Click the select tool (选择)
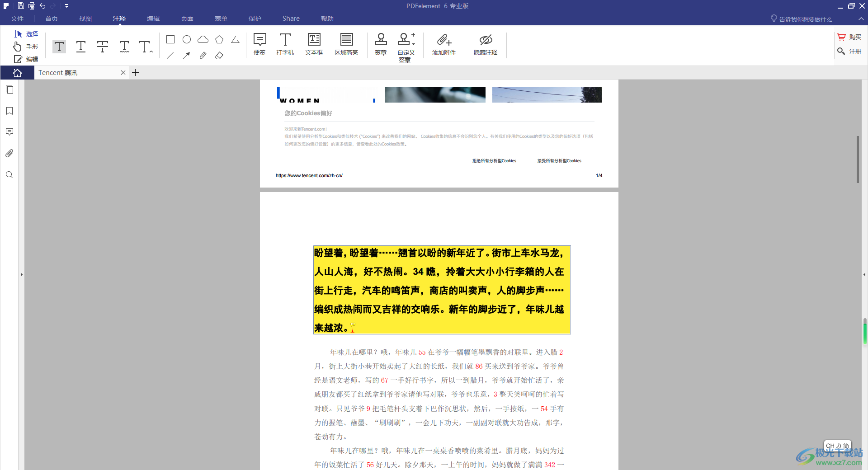The height and width of the screenshot is (470, 868). 26,34
